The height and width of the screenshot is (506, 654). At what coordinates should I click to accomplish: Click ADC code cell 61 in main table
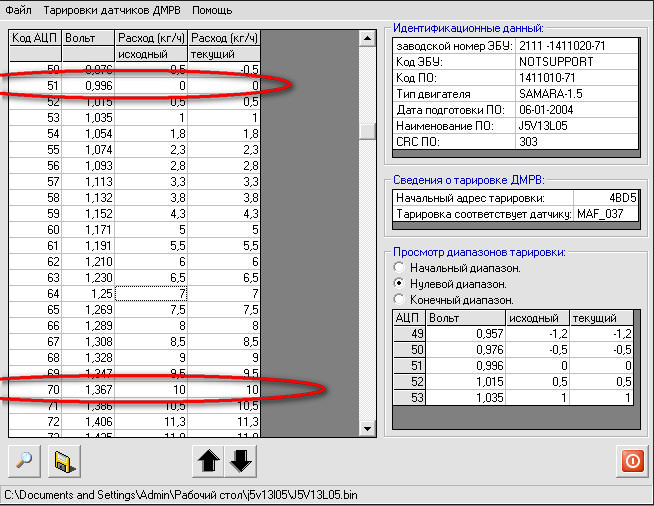(35, 246)
